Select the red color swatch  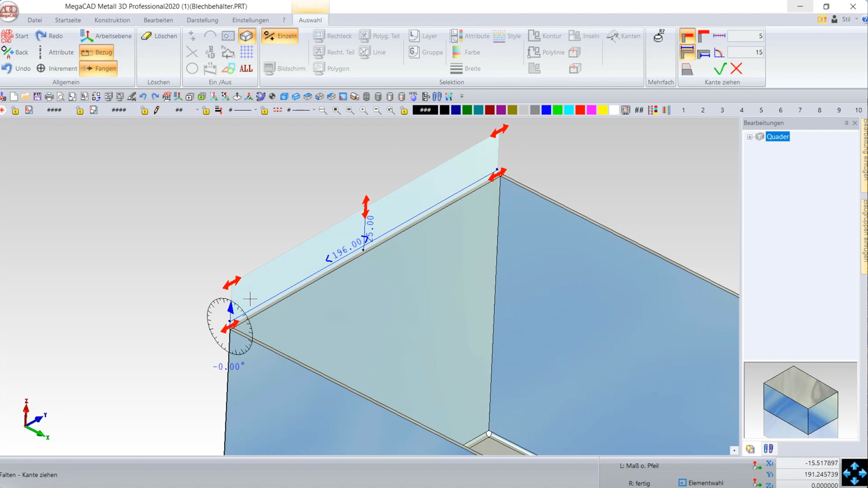[580, 110]
